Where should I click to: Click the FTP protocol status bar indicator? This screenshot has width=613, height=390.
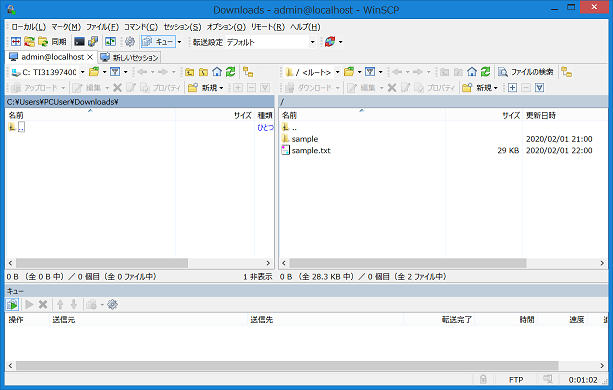(x=516, y=379)
